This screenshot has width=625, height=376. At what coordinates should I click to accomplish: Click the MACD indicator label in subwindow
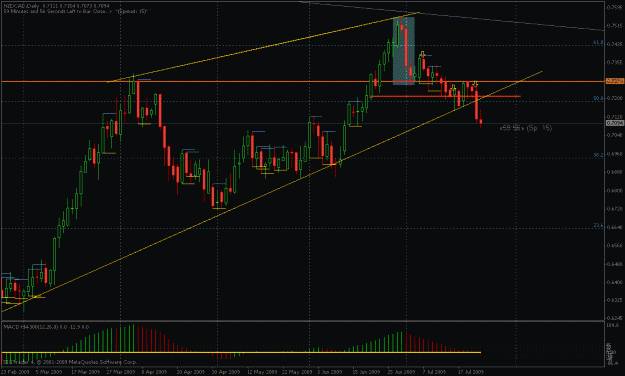[46, 327]
